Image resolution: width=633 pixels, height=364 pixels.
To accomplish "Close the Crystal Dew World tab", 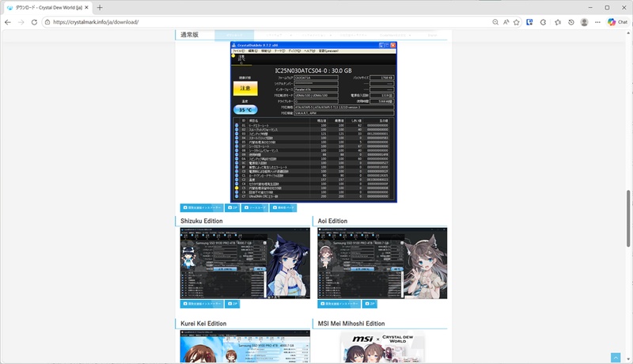I will 86,7.
